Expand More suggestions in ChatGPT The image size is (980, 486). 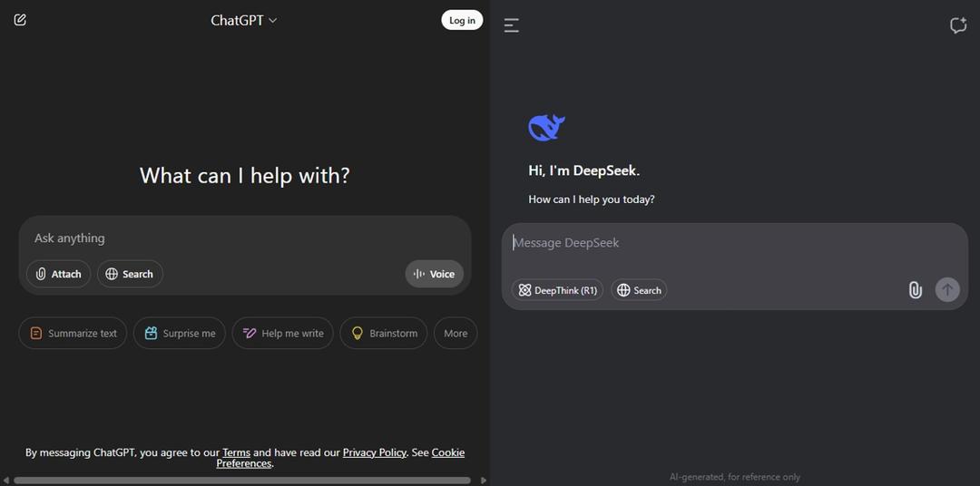point(456,333)
